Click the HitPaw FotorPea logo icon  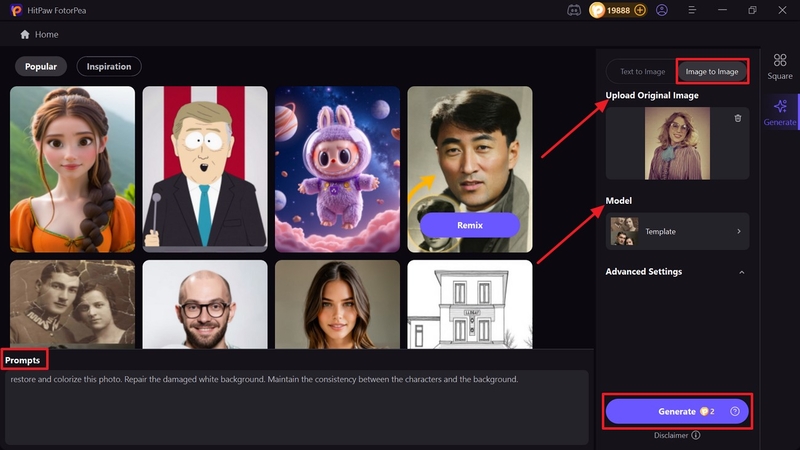tap(16, 10)
